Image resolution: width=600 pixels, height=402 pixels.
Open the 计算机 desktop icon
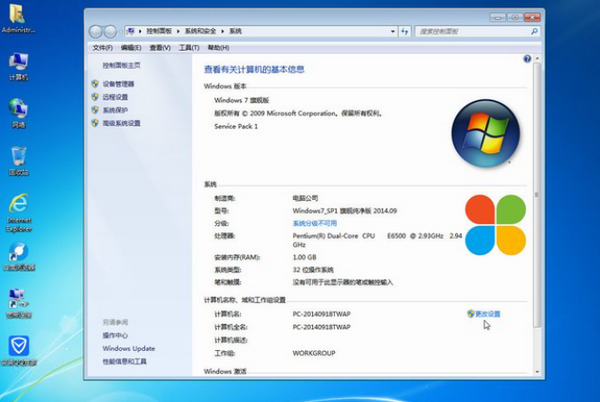[x=18, y=66]
